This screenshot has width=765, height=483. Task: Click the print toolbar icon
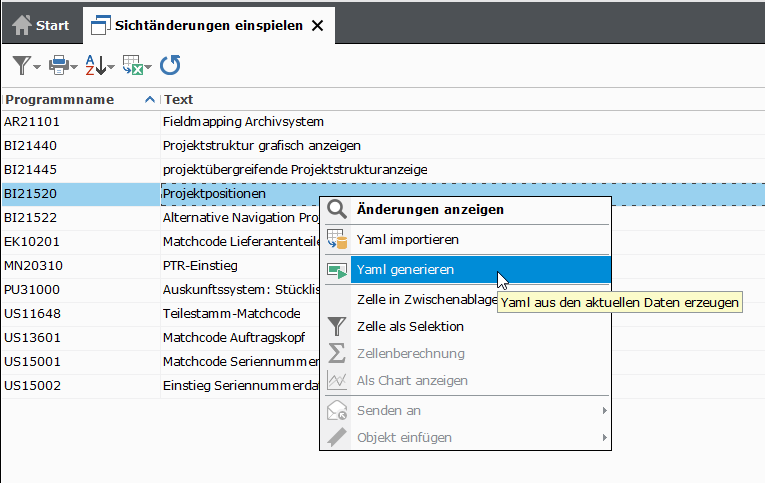pyautogui.click(x=58, y=66)
